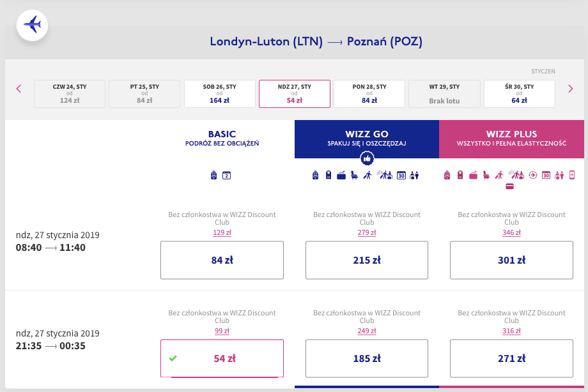Click the seat icon under WIZZ GO
Viewport: 588px width, 392px height.
click(353, 175)
